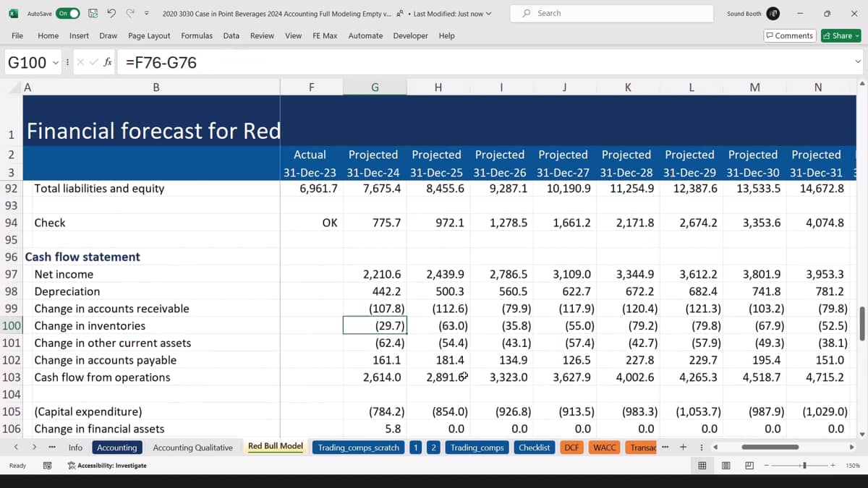Click the Cancel X icon in formula bar

pos(80,63)
